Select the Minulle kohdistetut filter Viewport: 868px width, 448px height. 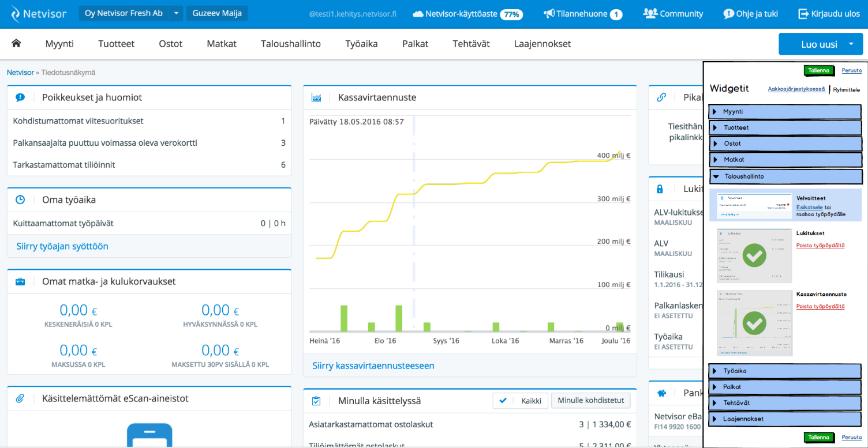(x=591, y=401)
